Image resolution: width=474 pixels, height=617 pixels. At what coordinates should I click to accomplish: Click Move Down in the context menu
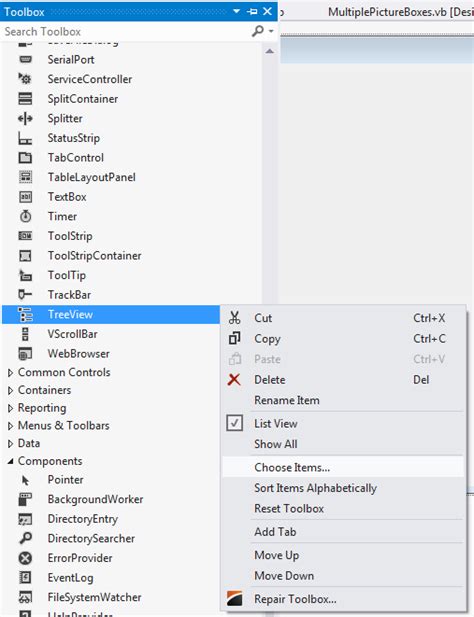(x=344, y=576)
